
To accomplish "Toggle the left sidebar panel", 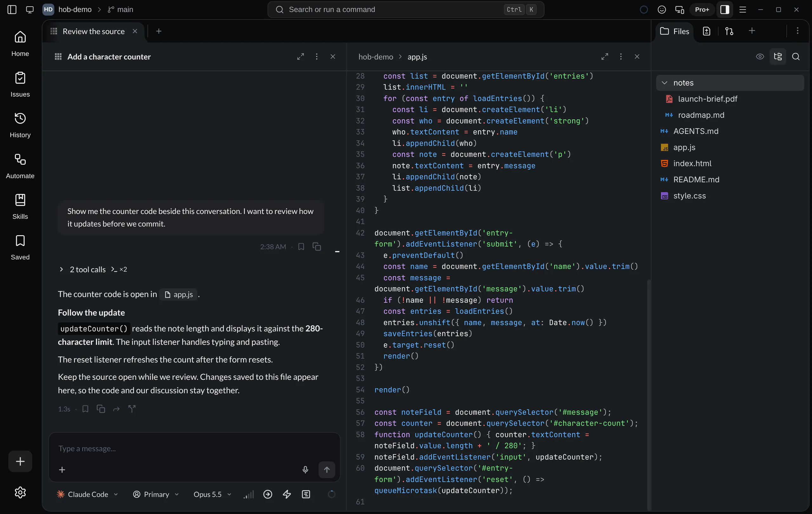I will coord(12,10).
